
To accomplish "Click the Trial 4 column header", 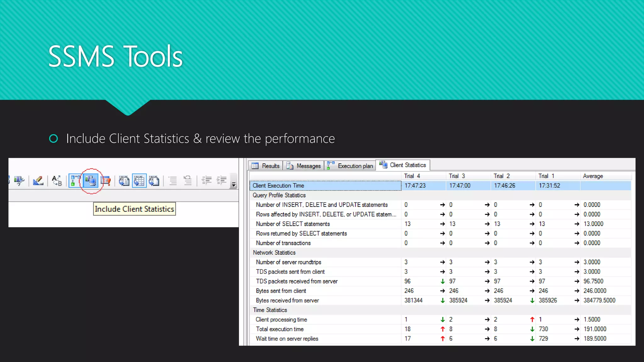I will pyautogui.click(x=423, y=176).
